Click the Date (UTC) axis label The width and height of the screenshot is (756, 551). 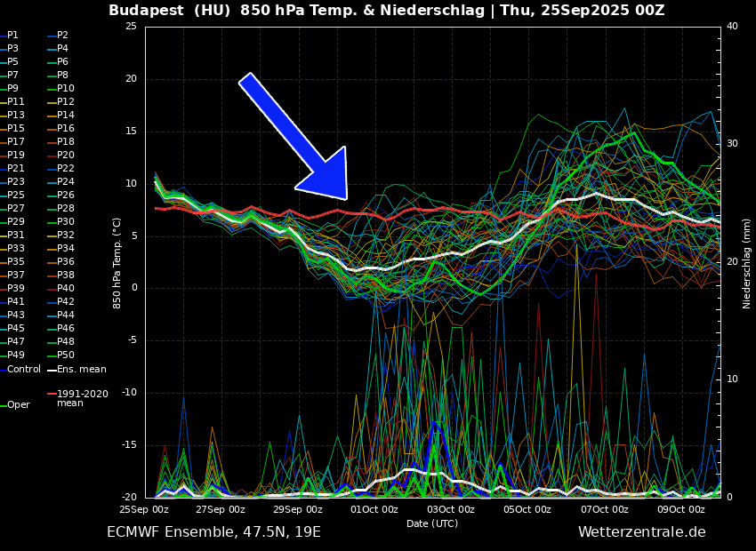(432, 524)
